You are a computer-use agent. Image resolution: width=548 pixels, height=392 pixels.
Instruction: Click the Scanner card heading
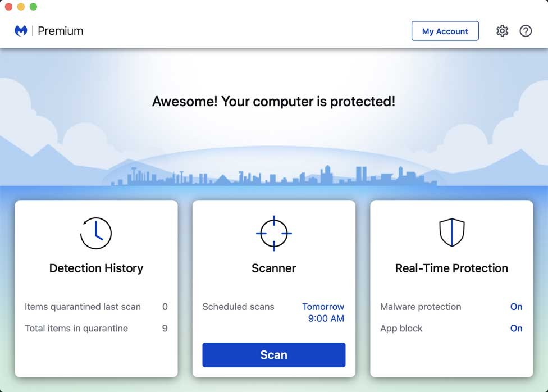273,268
